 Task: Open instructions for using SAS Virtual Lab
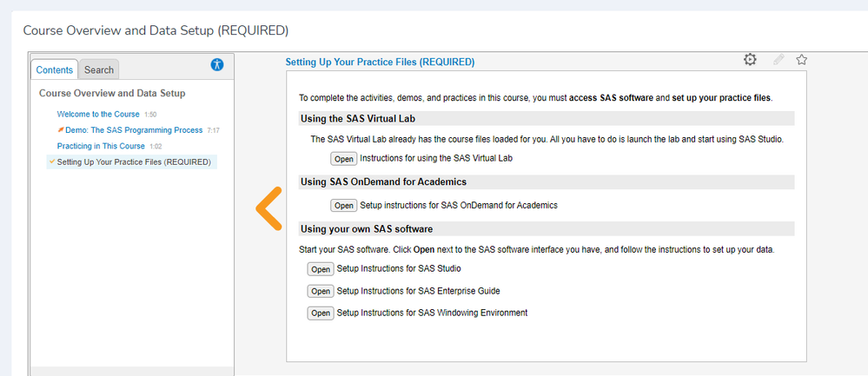[344, 159]
